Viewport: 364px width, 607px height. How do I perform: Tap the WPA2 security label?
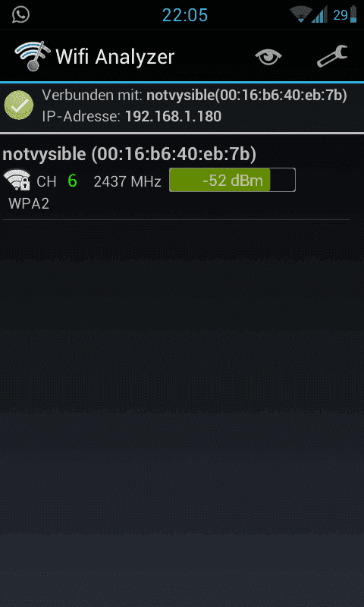(29, 203)
